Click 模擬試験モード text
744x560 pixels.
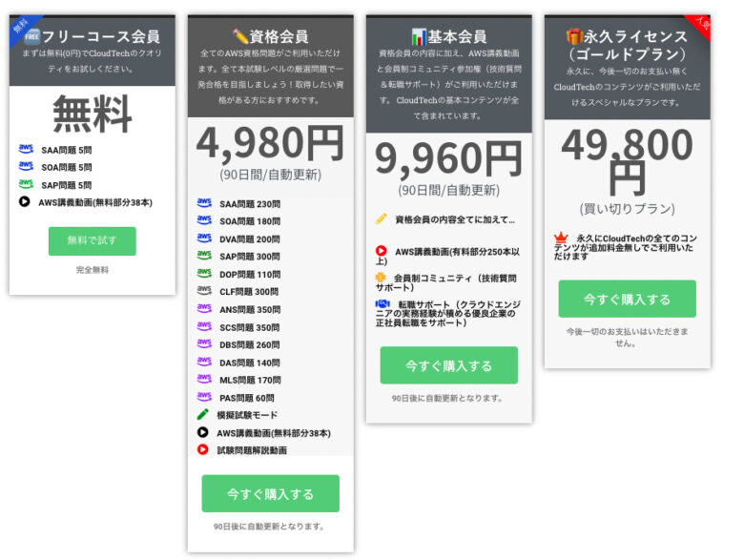247,415
